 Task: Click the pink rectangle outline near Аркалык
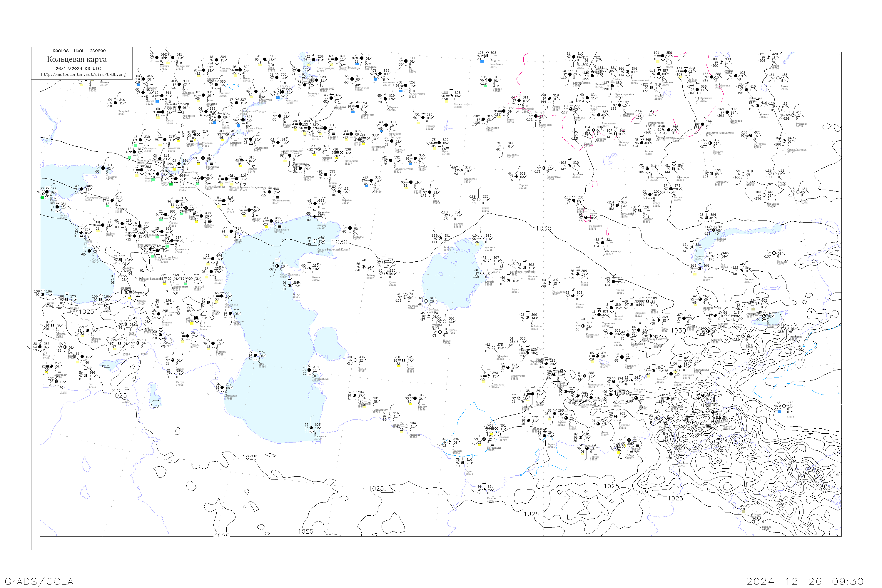pyautogui.click(x=594, y=184)
